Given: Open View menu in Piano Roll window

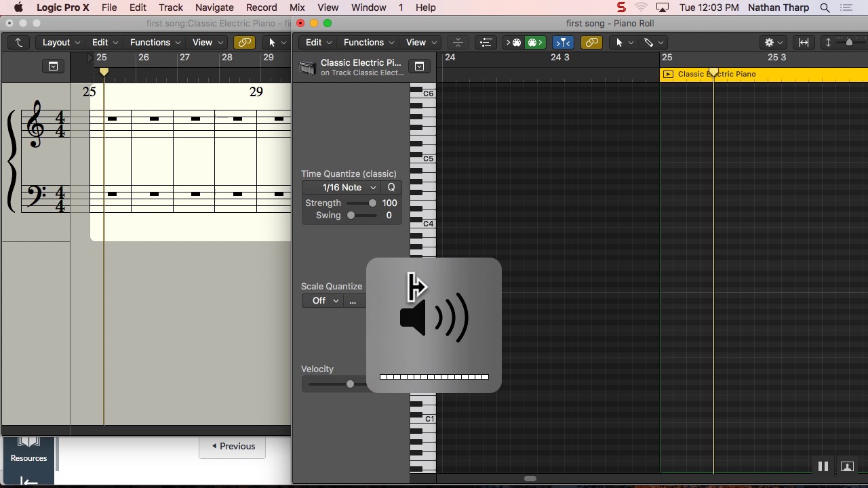Looking at the screenshot, I should pyautogui.click(x=421, y=42).
